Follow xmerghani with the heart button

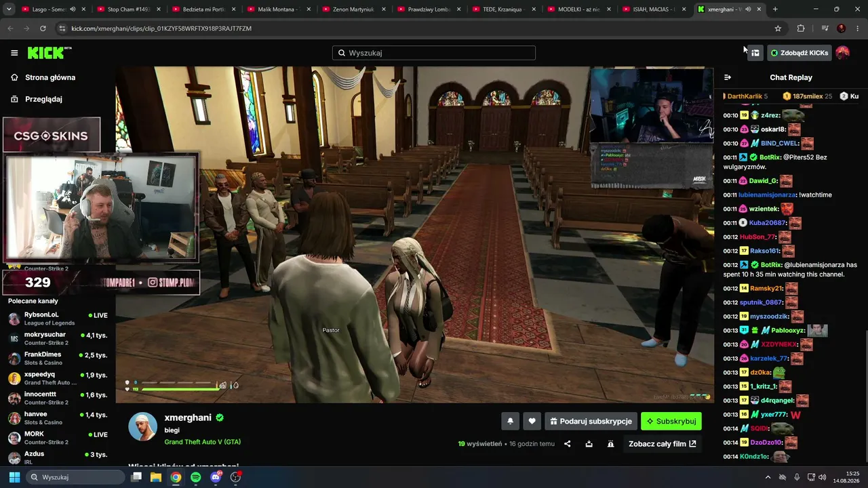point(532,421)
